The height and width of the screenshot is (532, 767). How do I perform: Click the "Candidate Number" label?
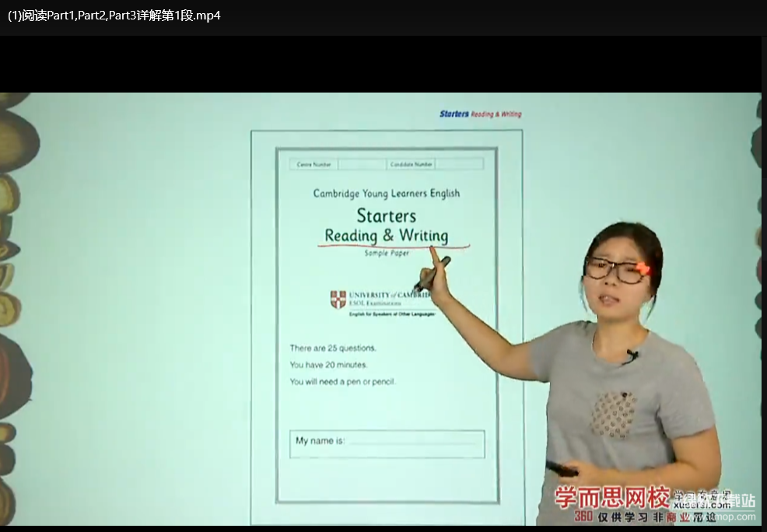tap(412, 164)
